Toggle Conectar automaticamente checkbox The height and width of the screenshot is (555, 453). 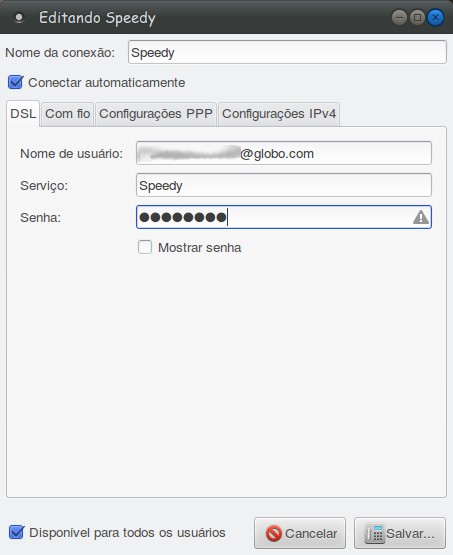click(x=16, y=82)
